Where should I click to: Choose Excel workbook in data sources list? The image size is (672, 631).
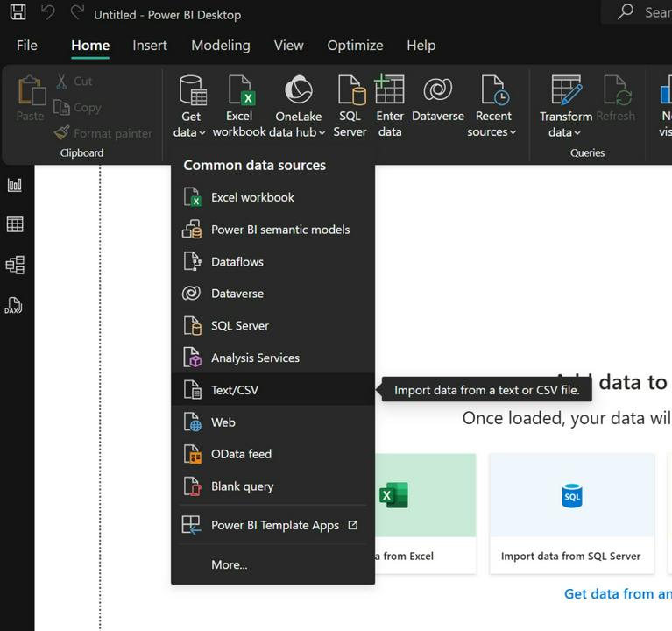tap(273, 197)
